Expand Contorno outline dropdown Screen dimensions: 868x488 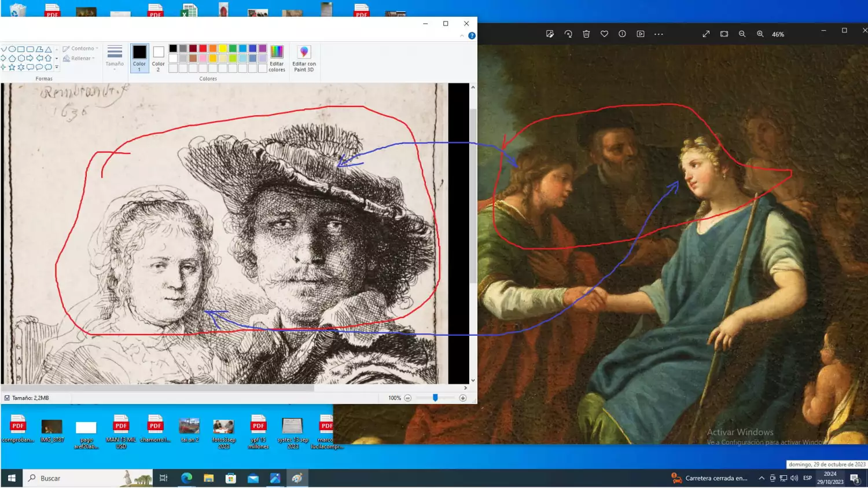tap(81, 49)
